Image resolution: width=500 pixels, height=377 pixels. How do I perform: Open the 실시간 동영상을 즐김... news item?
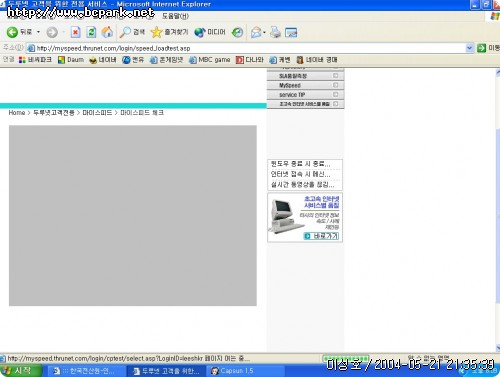pos(302,184)
